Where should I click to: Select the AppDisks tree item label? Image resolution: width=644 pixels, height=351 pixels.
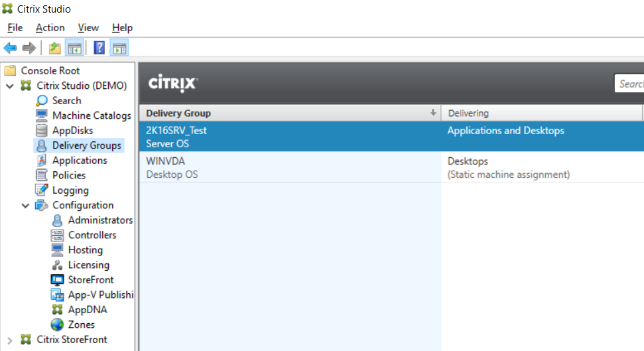point(73,130)
